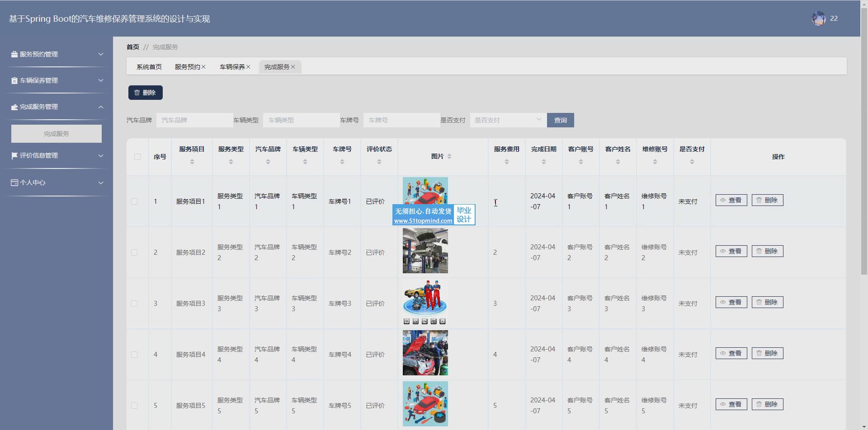Sort by 完成日期 column arrows
868x430 pixels.
[544, 162]
